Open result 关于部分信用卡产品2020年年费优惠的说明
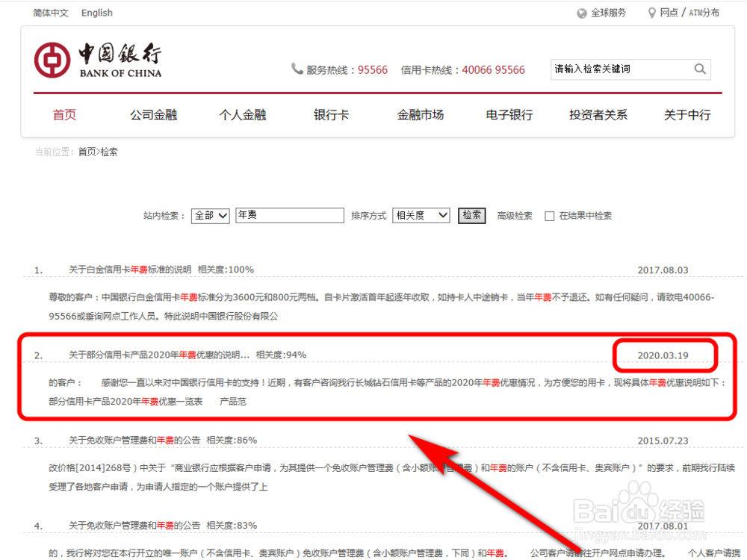747x560 pixels. (159, 355)
